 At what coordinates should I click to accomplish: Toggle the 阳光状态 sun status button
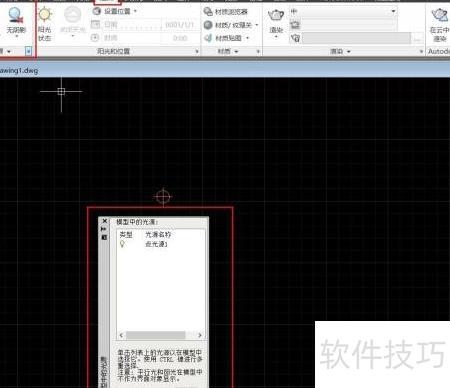point(45,23)
